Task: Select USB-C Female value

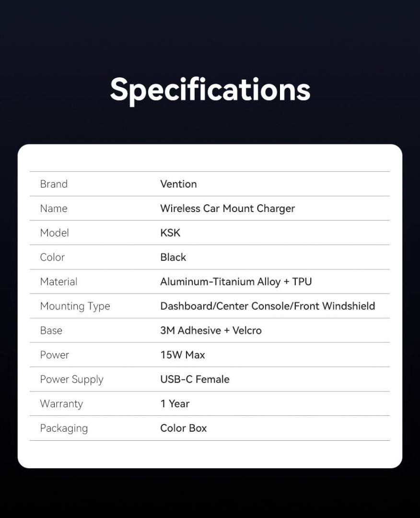Action: click(x=195, y=380)
